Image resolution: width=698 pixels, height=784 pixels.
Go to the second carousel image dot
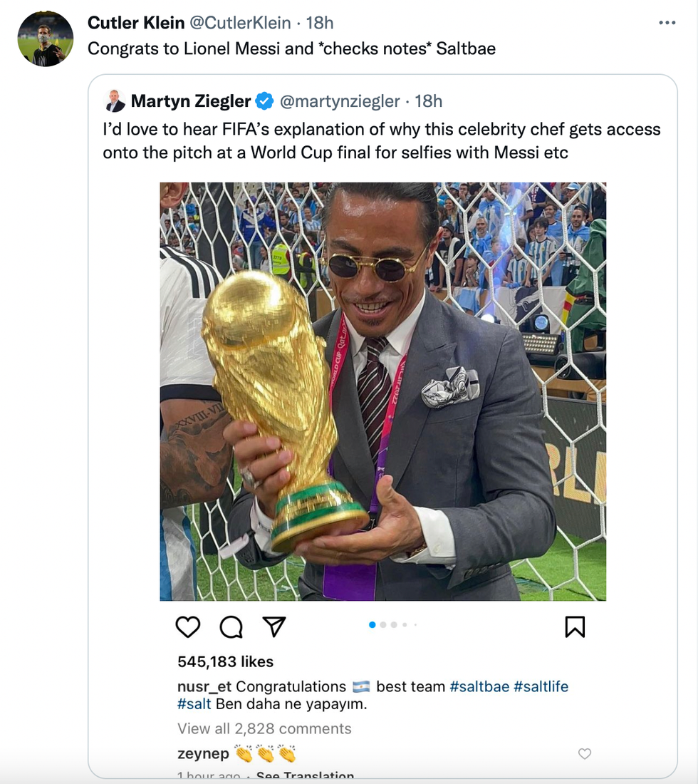383,625
